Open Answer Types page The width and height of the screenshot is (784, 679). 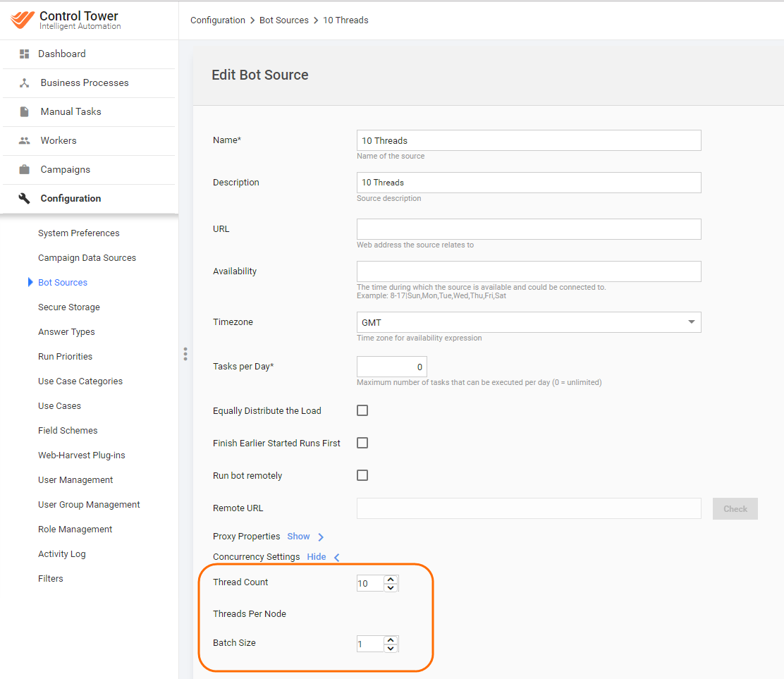pyautogui.click(x=66, y=331)
